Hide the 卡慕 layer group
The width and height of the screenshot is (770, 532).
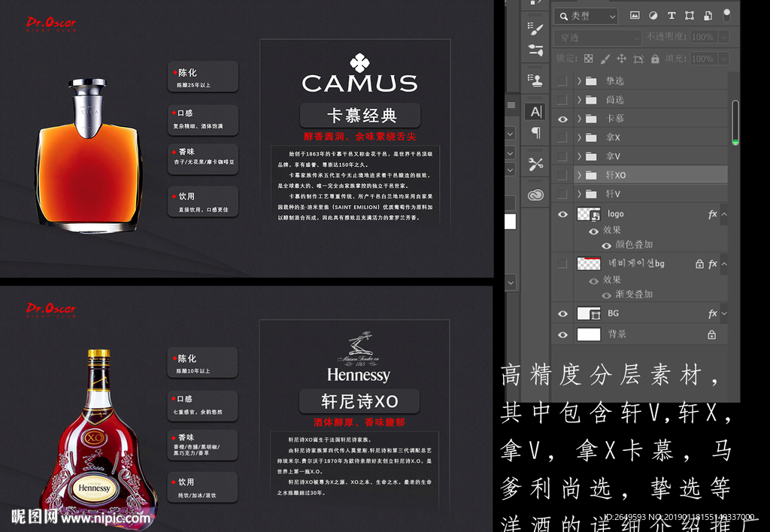click(x=562, y=119)
